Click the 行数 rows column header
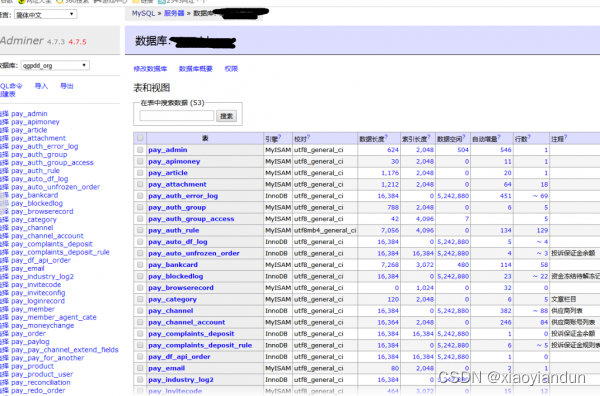 (x=521, y=139)
